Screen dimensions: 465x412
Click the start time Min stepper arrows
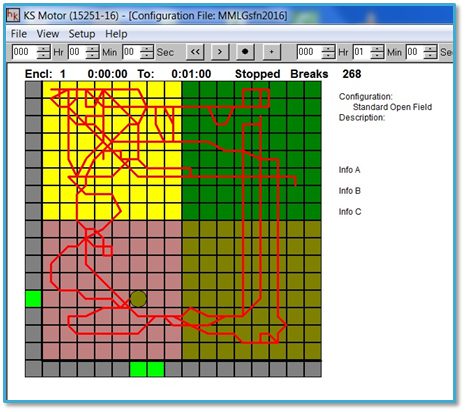pos(92,52)
